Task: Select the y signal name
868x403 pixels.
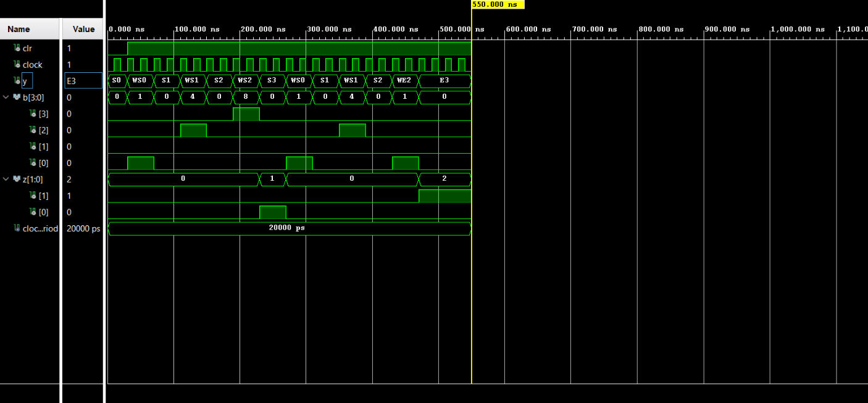Action: coord(25,81)
